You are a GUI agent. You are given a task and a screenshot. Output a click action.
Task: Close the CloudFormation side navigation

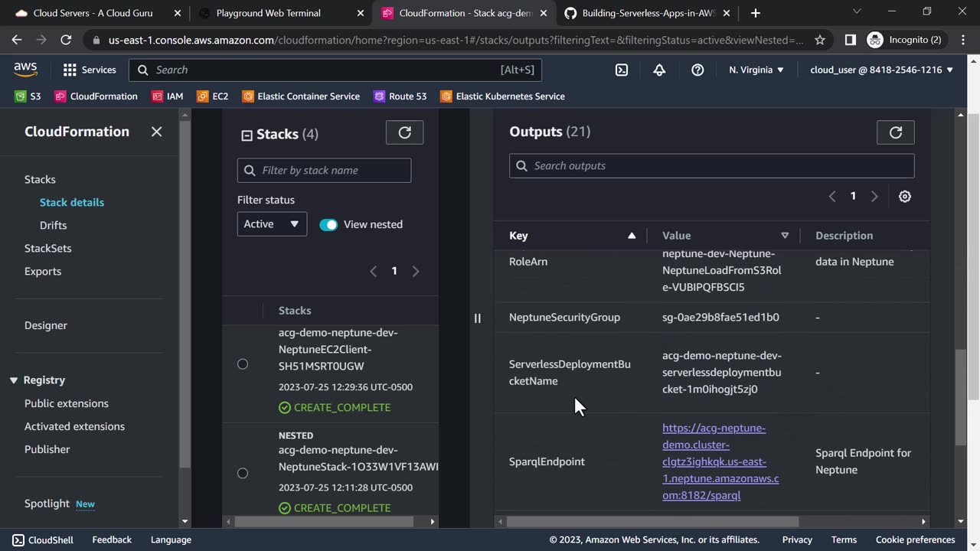[x=156, y=132]
